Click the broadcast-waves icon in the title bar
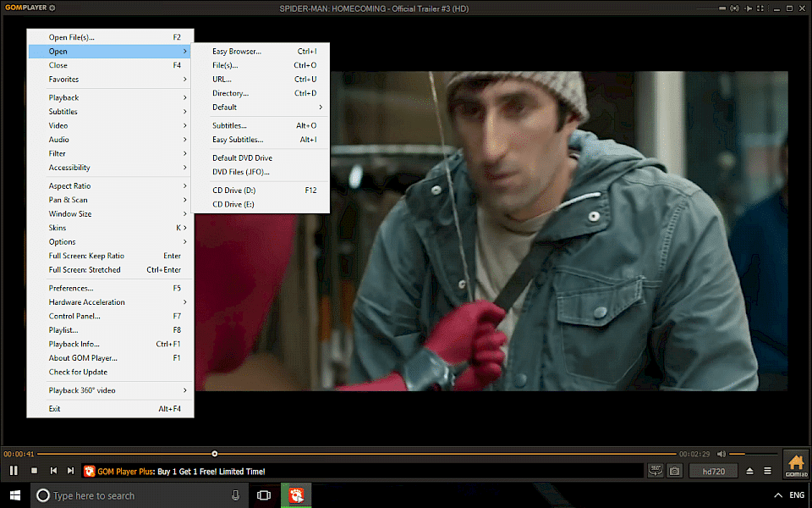Screen dimensions: 812x508 tap(734, 8)
